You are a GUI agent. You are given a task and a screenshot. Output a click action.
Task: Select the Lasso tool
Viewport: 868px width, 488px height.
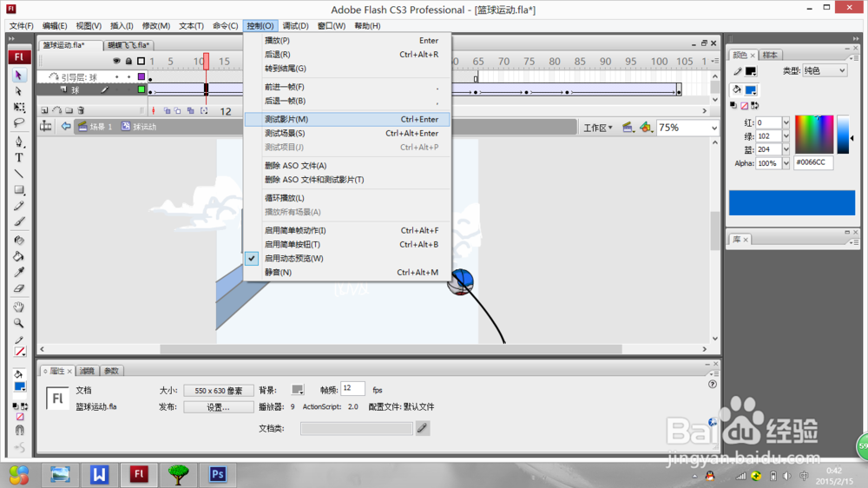pos(19,123)
